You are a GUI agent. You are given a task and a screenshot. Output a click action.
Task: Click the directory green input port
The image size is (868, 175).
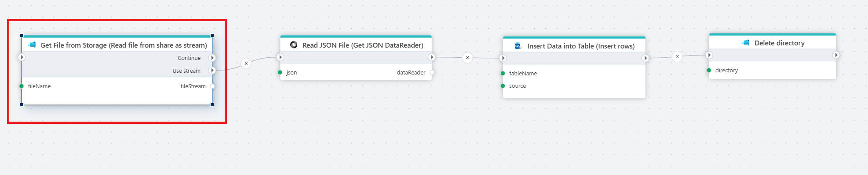709,70
